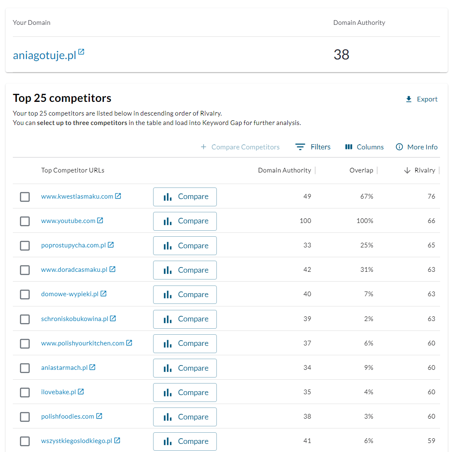Screen dimensions: 476x452
Task: Check the box for www.kwestiasmaku.com
Action: (x=25, y=197)
